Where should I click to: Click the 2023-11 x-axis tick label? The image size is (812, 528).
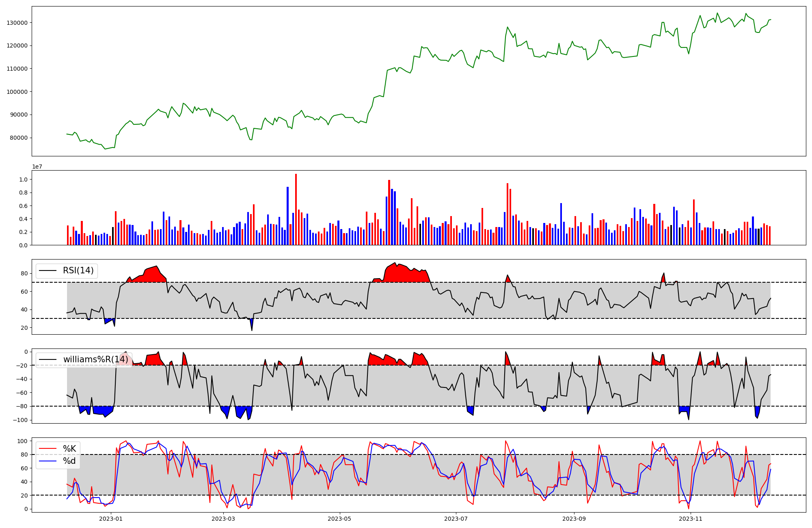[691, 519]
